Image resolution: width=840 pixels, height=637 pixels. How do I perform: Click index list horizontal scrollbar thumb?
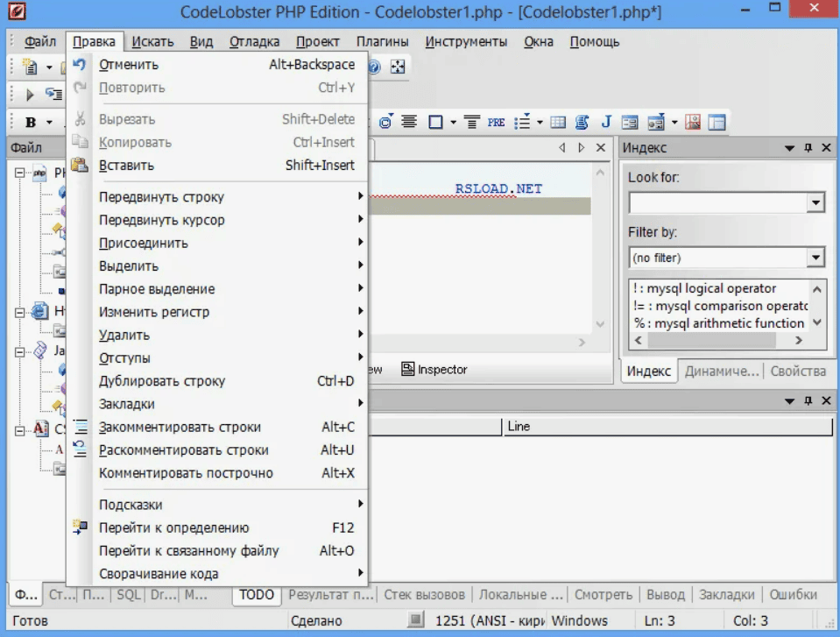click(x=711, y=340)
